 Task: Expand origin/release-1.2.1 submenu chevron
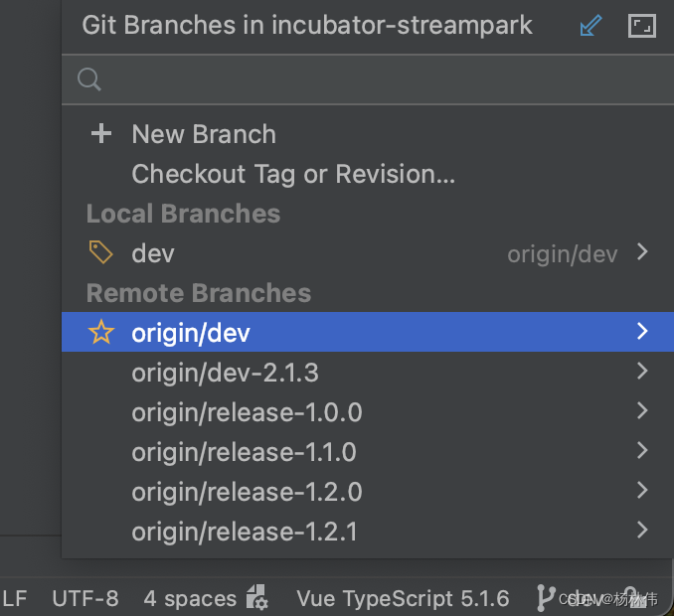(x=642, y=531)
